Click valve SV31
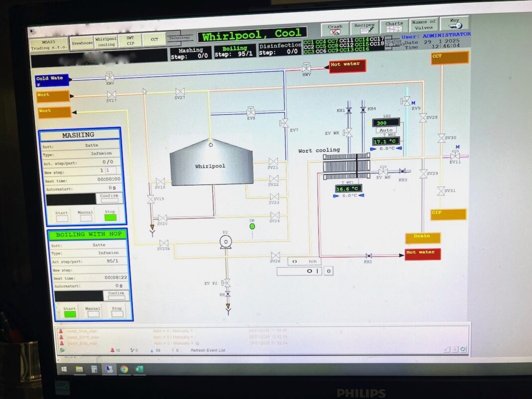The image size is (532, 399). pyautogui.click(x=441, y=191)
